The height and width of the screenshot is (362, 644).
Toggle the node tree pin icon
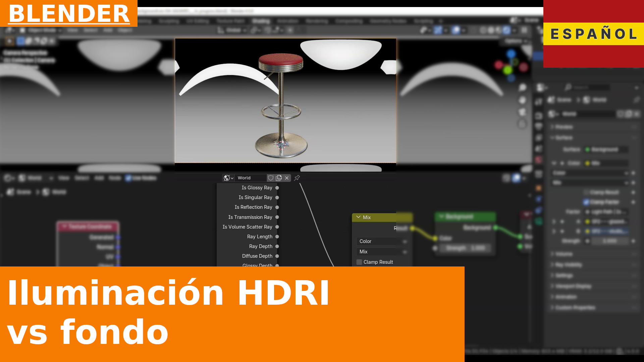297,178
